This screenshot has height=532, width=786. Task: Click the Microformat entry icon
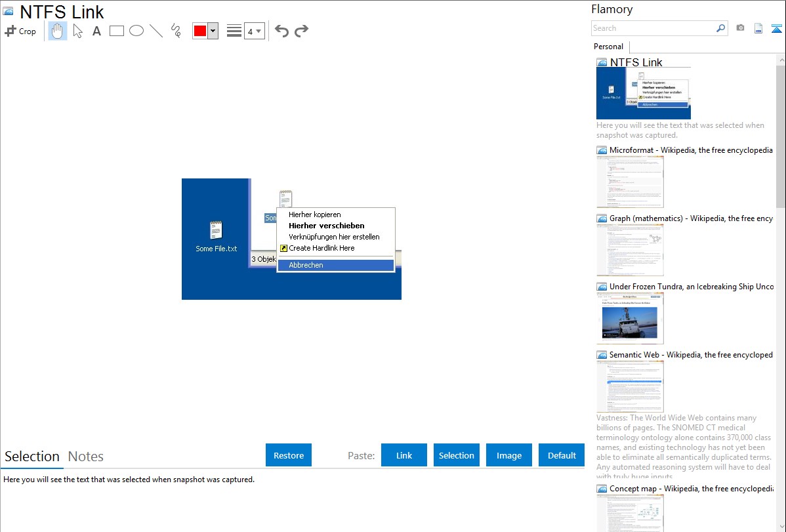tap(602, 150)
